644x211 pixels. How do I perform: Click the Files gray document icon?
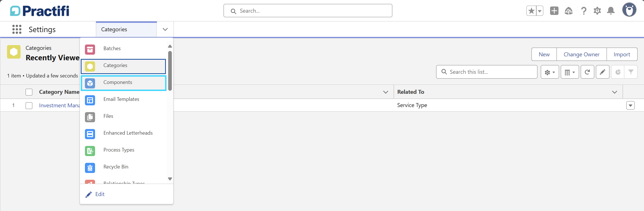(90, 117)
